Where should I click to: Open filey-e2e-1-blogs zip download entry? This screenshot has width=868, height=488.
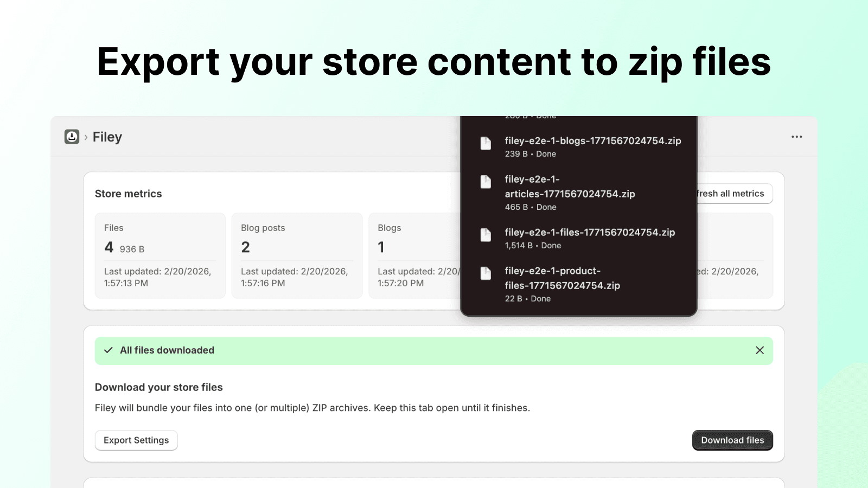(x=579, y=147)
